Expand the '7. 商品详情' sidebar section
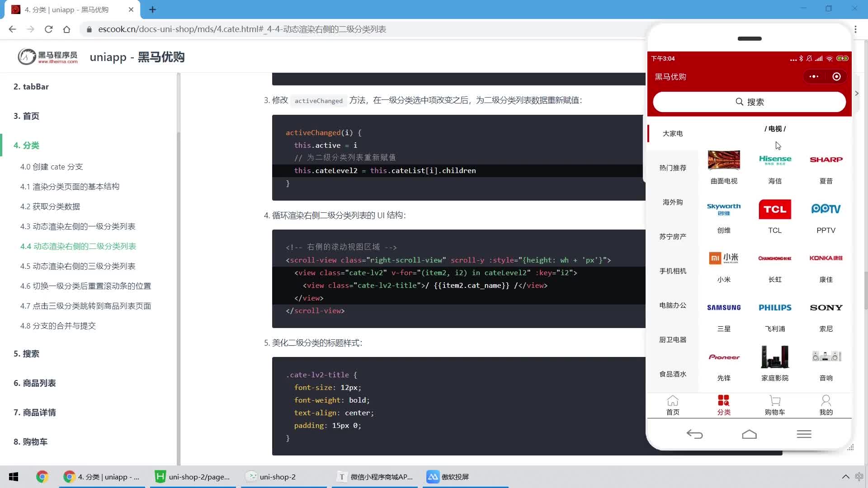 [x=35, y=413]
